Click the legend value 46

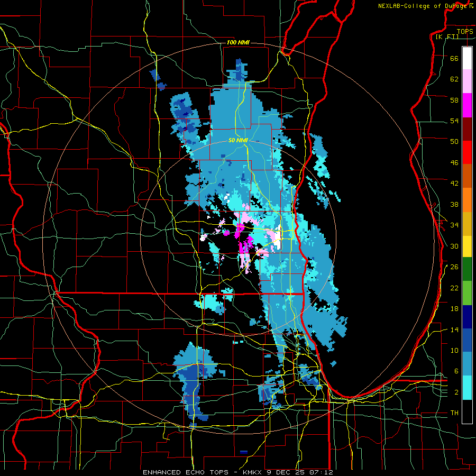[x=454, y=163]
